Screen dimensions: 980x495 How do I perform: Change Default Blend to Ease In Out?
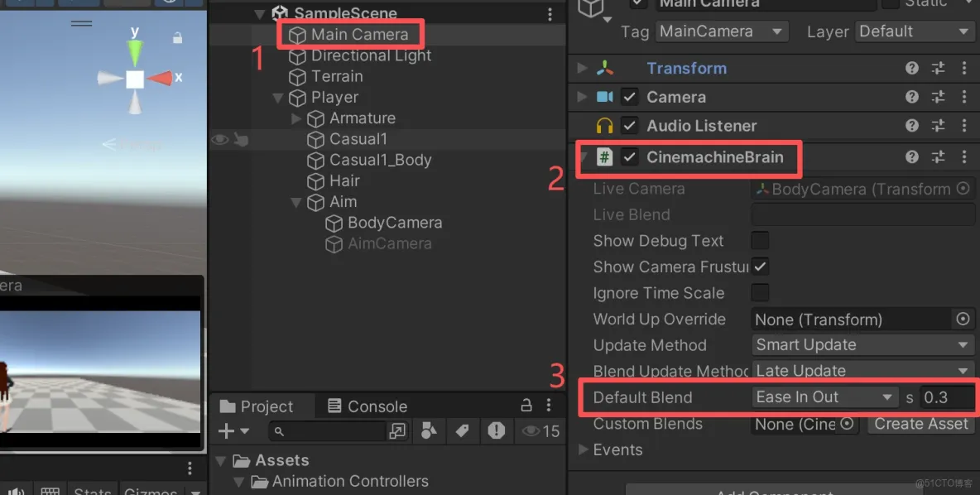(823, 396)
